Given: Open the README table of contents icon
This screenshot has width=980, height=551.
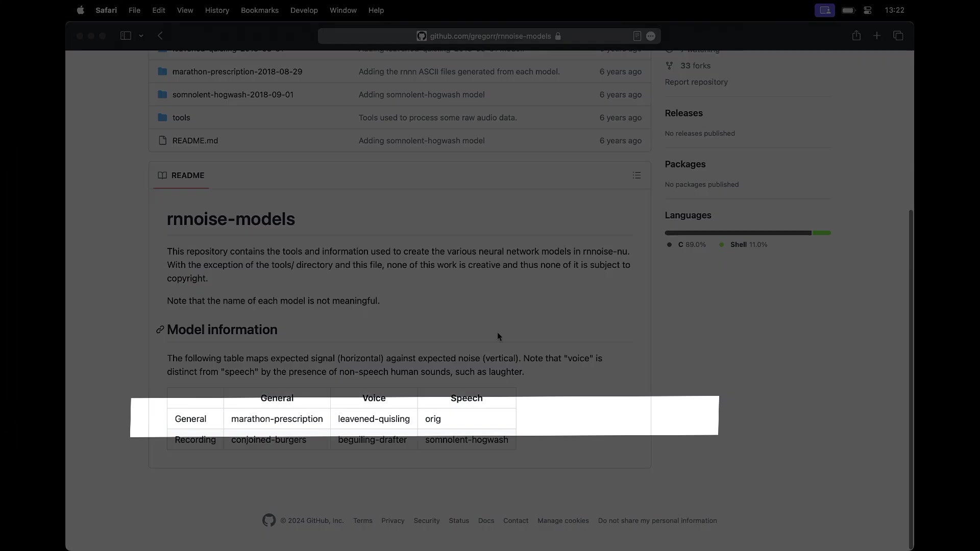Looking at the screenshot, I should 636,175.
